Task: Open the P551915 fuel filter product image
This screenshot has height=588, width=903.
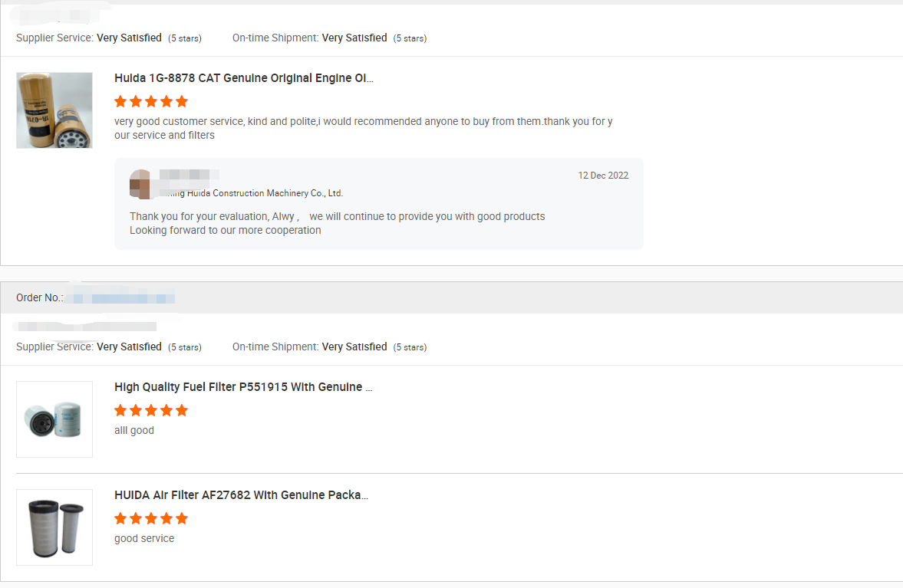Action: [x=54, y=419]
